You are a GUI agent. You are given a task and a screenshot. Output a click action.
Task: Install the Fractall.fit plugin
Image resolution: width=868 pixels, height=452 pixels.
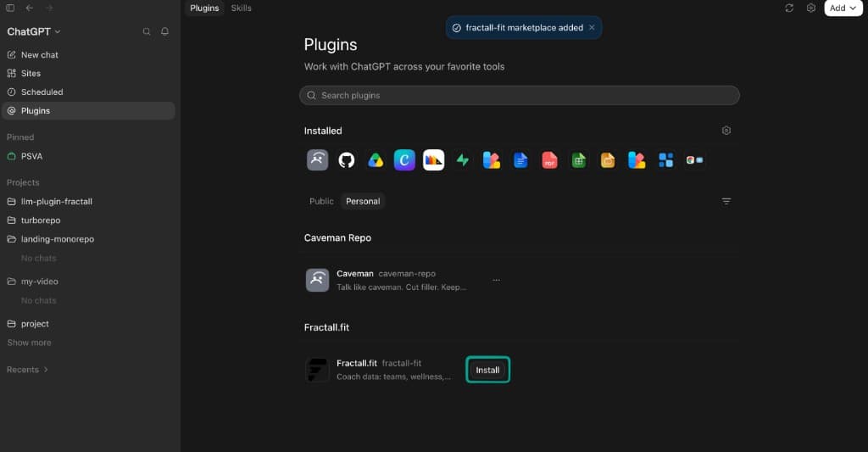point(487,370)
